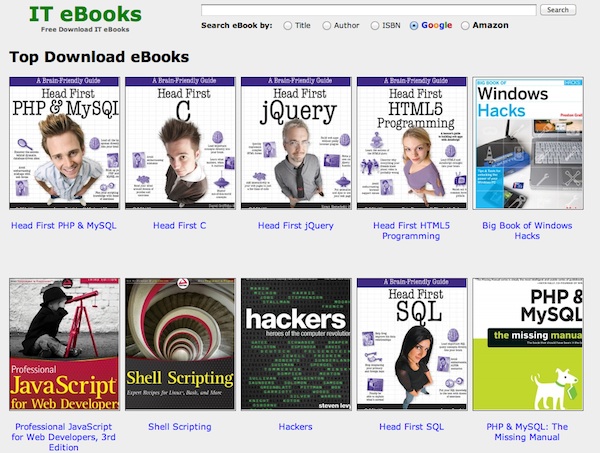Open Windows Hacks book cover
Image resolution: width=600 pixels, height=453 pixels.
coord(528,143)
